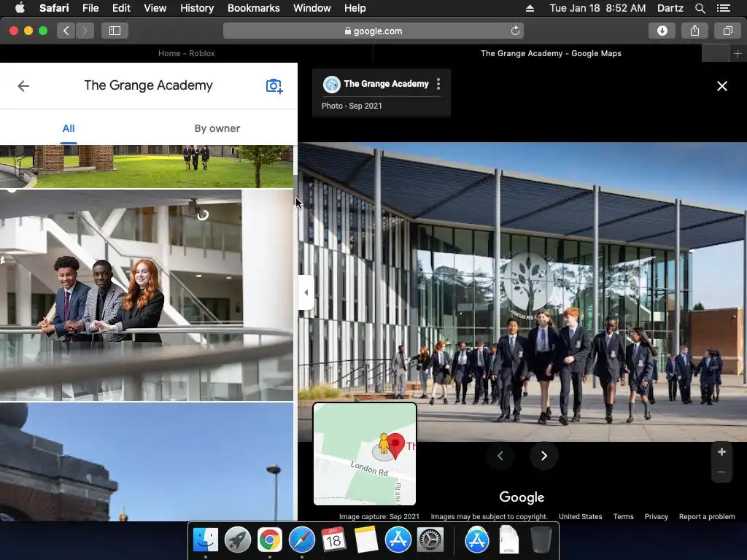This screenshot has height=560, width=747.
Task: Click the Safari back navigation button
Action: click(66, 31)
